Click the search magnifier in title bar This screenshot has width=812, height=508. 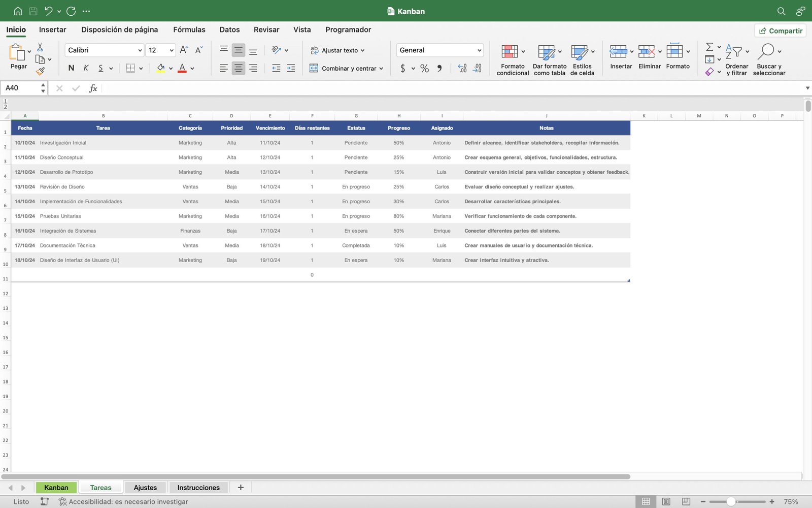point(781,11)
